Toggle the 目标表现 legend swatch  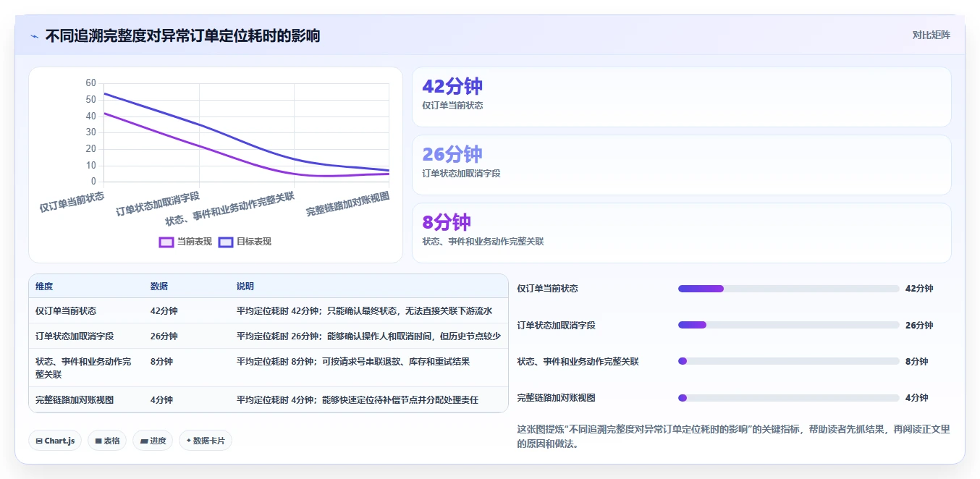(226, 242)
